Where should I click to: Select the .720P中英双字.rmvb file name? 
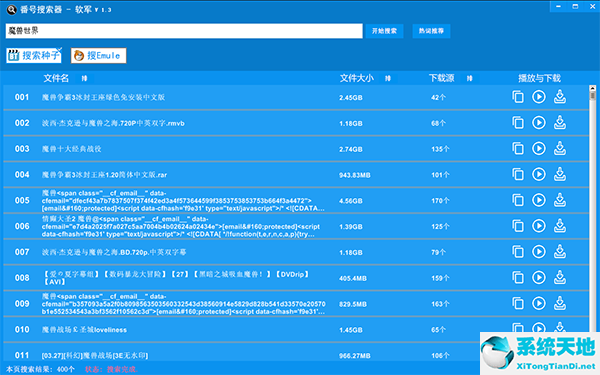click(113, 123)
